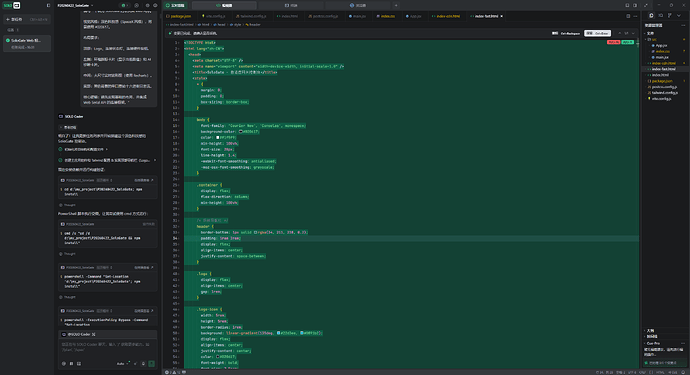Click the #020617 background color swatch
The image size is (690, 375).
[241, 132]
